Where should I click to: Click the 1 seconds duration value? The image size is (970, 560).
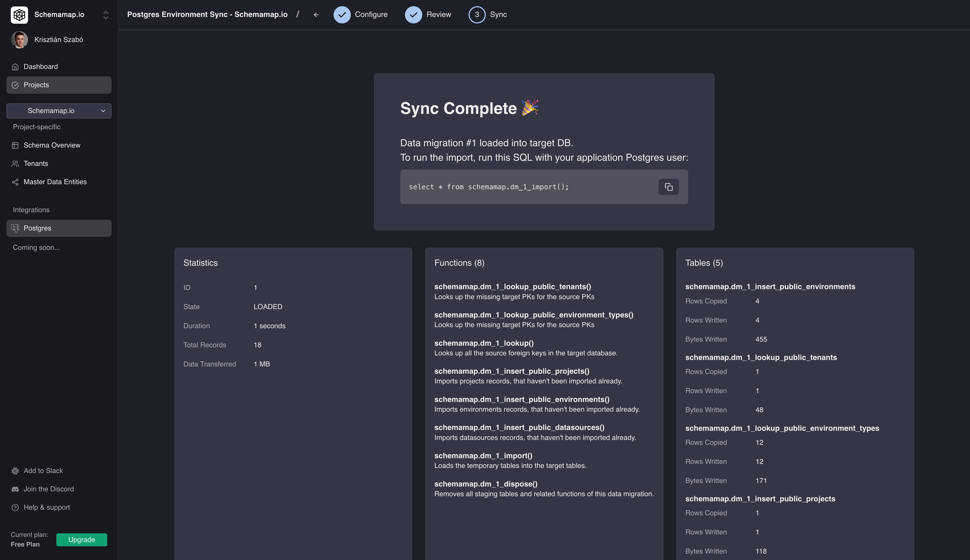[x=269, y=326]
